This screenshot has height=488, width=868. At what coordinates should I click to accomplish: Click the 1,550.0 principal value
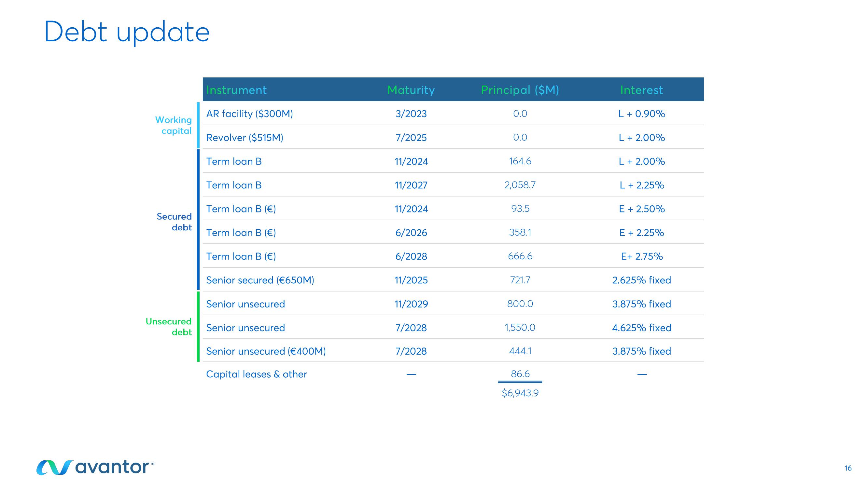(x=520, y=327)
